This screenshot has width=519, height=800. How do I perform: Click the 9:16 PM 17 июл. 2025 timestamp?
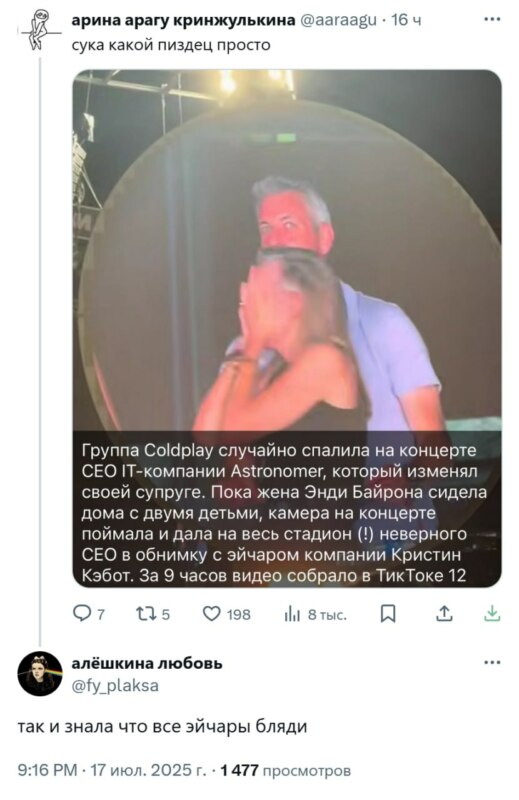click(112, 770)
